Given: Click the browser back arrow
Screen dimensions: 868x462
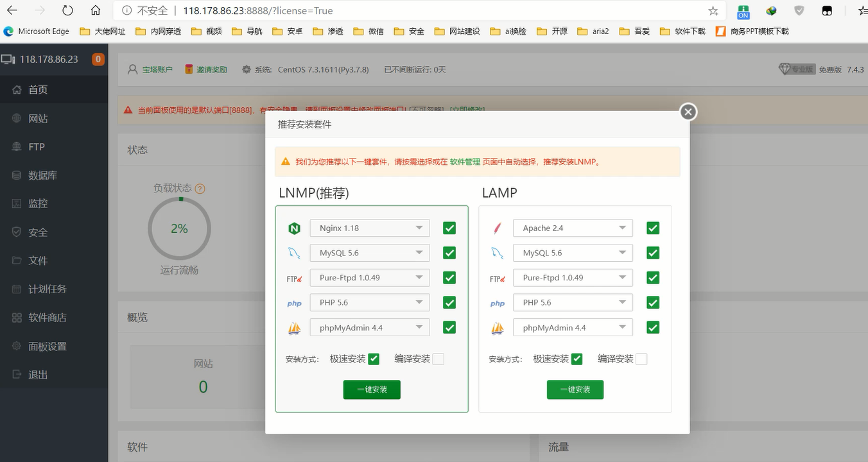Looking at the screenshot, I should [x=12, y=11].
